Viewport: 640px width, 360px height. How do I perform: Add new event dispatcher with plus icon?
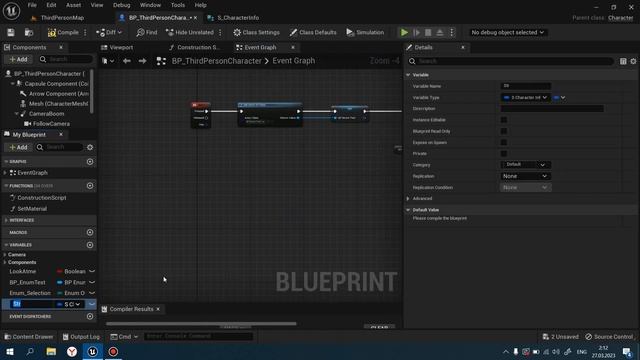tap(90, 316)
